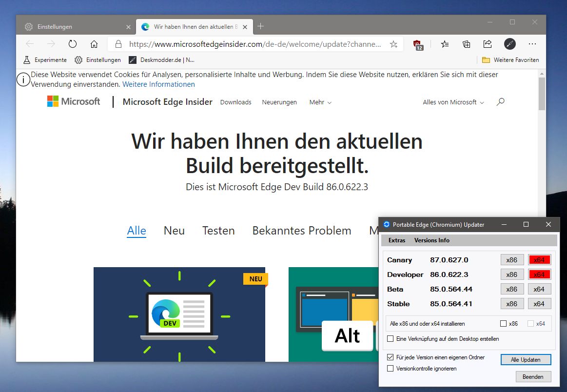This screenshot has height=392, width=567.
Task: Go to the Downloads page link
Action: tap(236, 102)
